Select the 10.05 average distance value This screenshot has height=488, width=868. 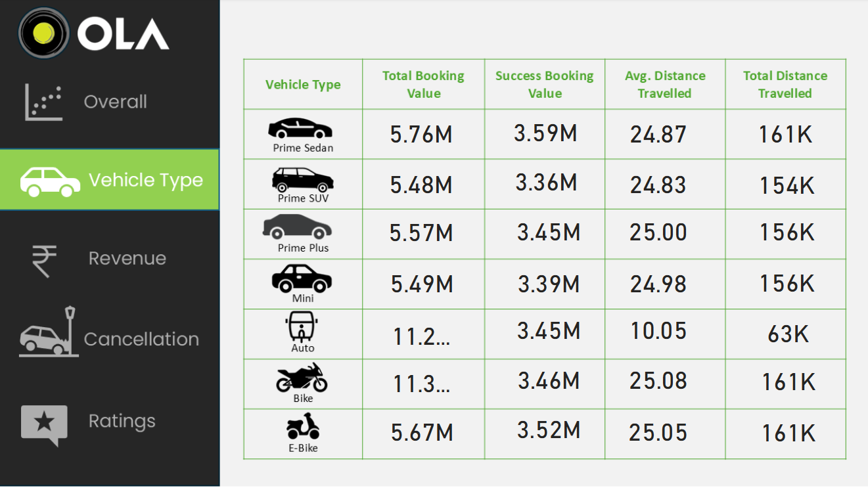(x=659, y=331)
